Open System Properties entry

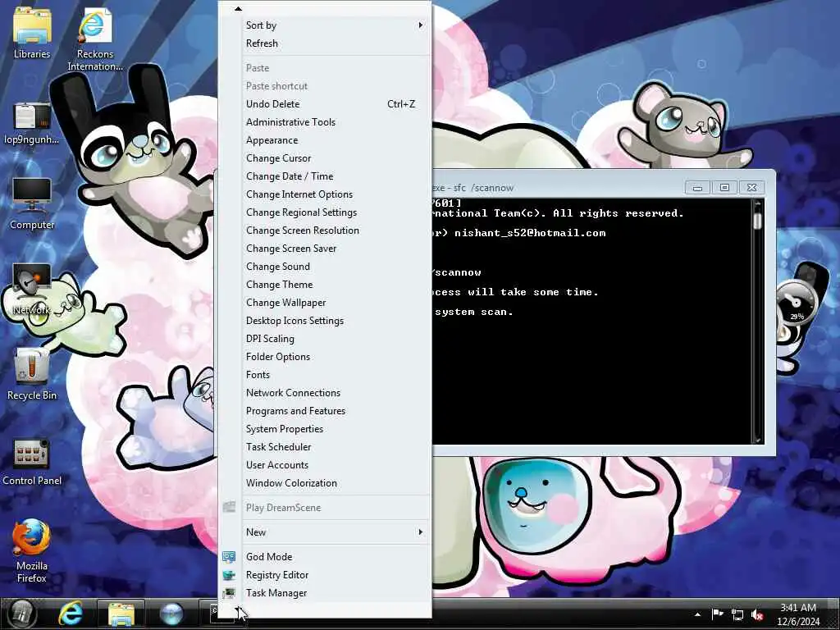(x=325, y=428)
